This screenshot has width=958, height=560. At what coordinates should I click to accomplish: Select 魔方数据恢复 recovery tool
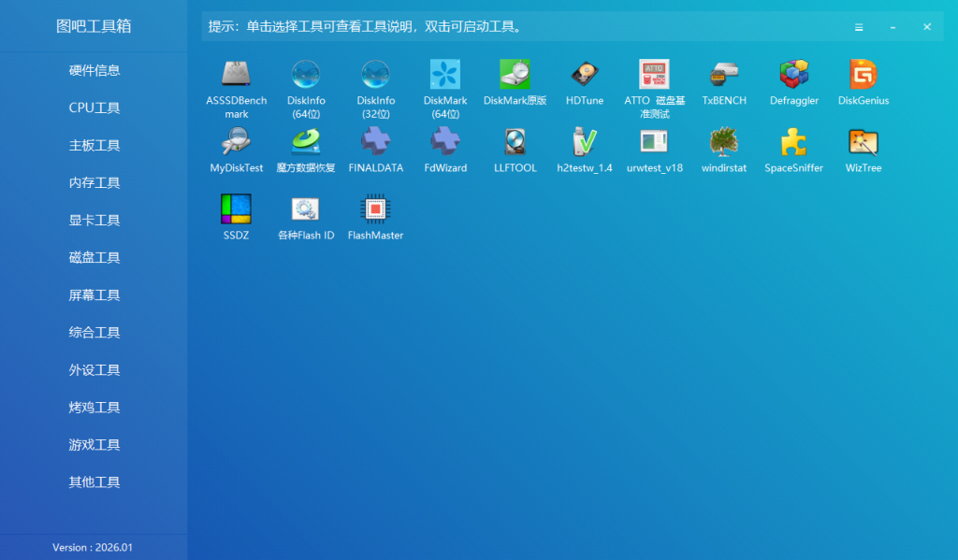306,142
